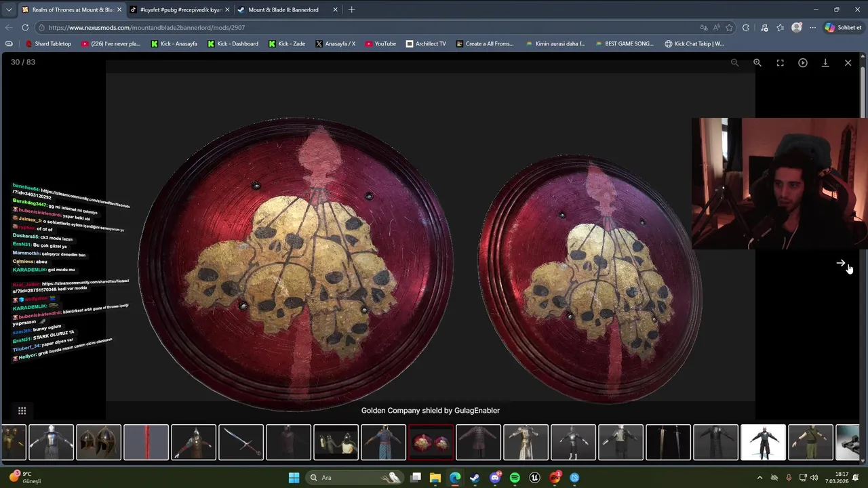Add page to favorites star
Image resolution: width=868 pixels, height=488 pixels.
pos(729,28)
